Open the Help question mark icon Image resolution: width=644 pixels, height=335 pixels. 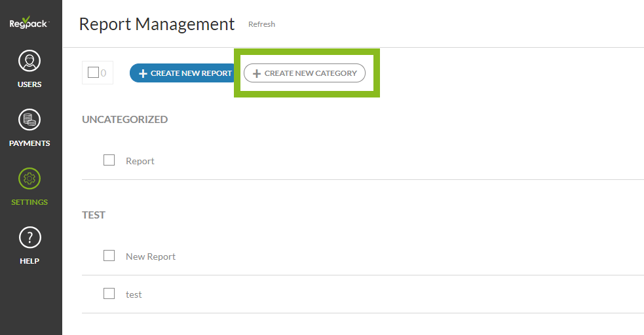(29, 238)
